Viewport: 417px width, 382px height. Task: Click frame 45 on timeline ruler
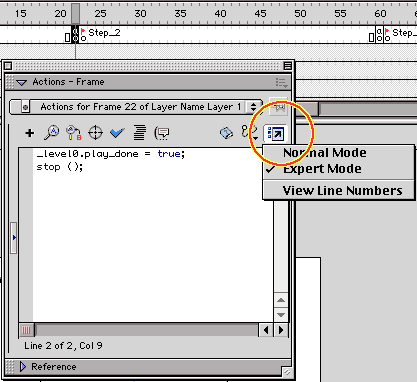point(260,14)
